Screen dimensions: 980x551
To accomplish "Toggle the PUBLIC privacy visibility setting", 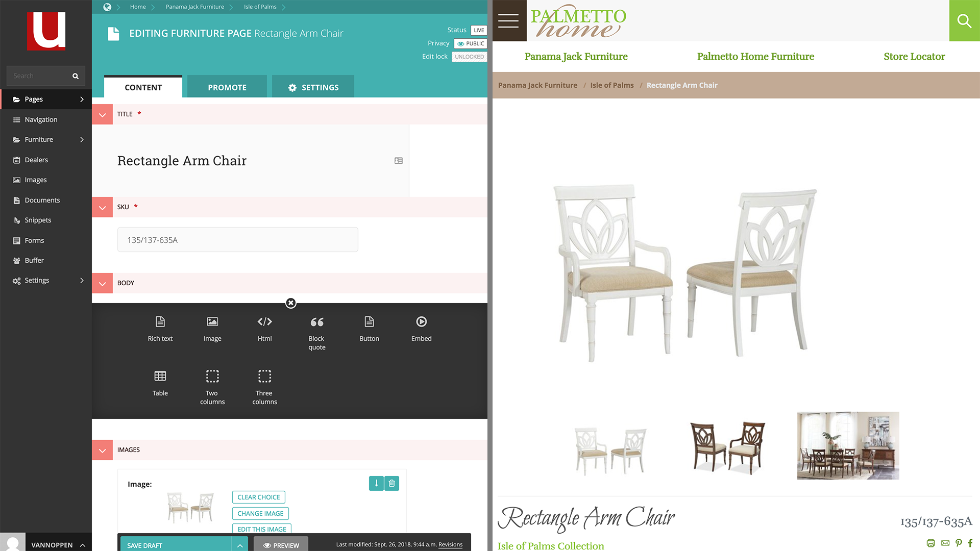I will click(469, 43).
